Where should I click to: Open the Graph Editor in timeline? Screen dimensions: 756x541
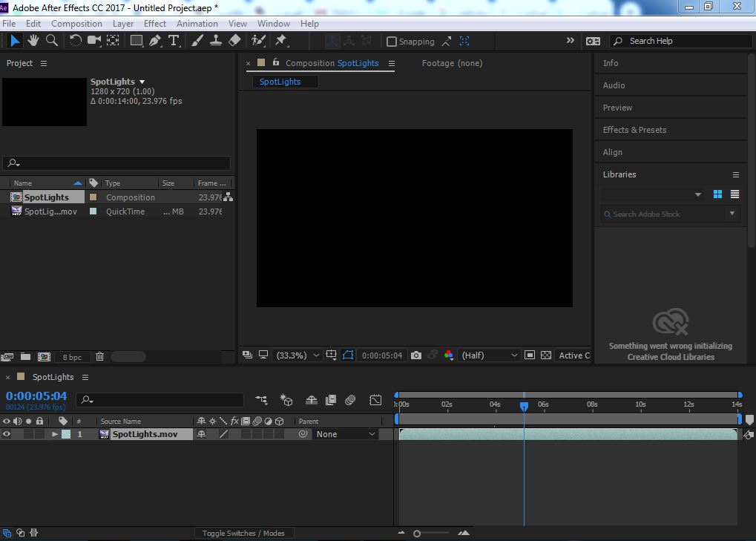[375, 400]
